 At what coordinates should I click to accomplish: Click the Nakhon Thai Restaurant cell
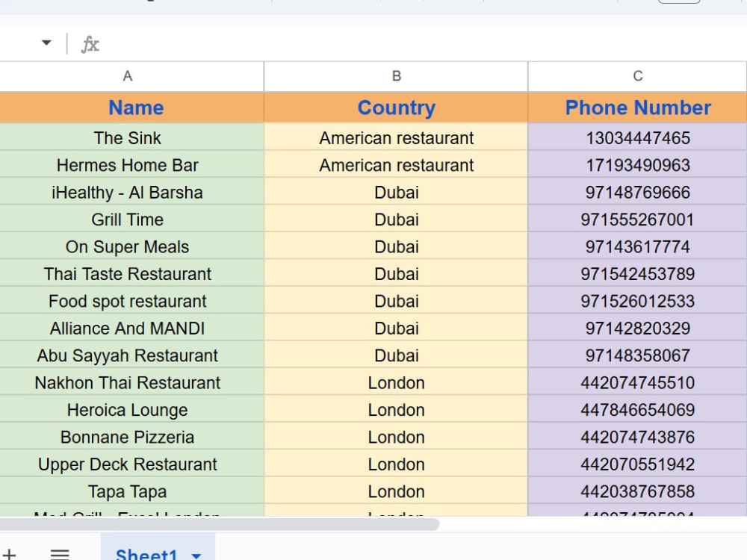pyautogui.click(x=131, y=382)
